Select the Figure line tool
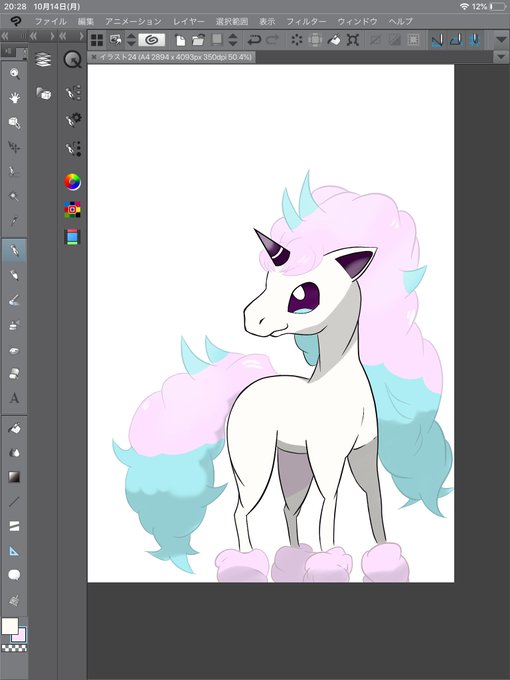 coord(14,502)
